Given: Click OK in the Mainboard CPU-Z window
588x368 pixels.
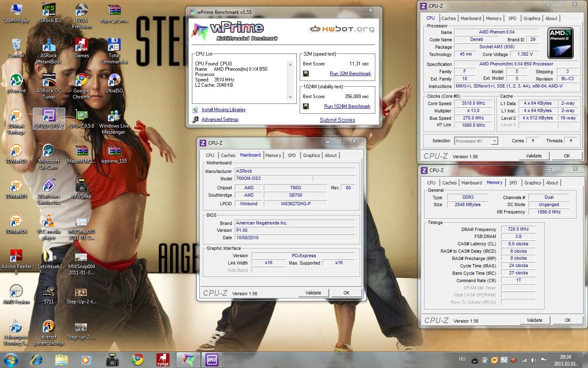Looking at the screenshot, I should [346, 293].
